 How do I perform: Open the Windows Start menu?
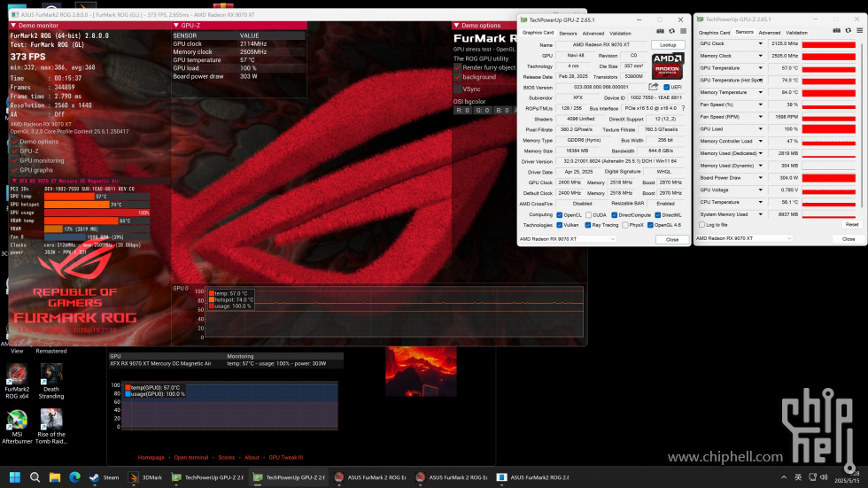(x=15, y=477)
